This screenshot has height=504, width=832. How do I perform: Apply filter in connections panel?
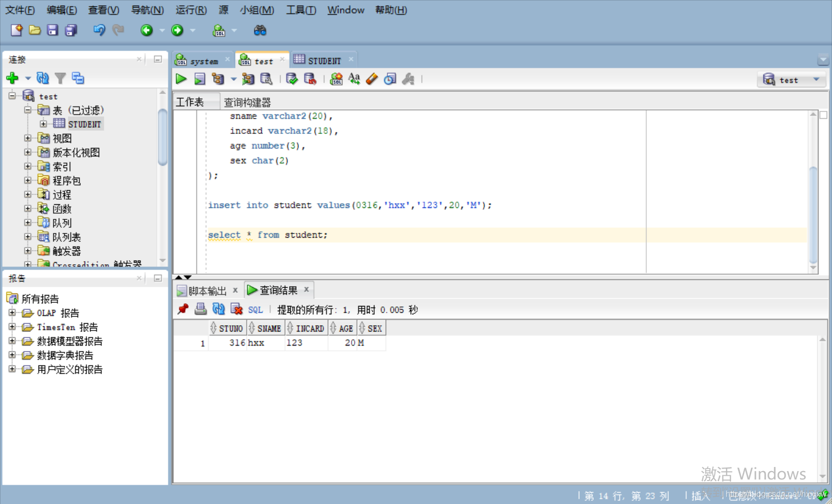pos(60,78)
